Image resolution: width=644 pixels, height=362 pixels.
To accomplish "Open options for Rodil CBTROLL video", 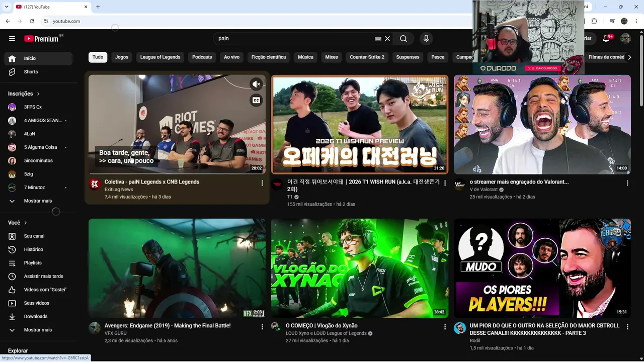I will click(x=627, y=327).
